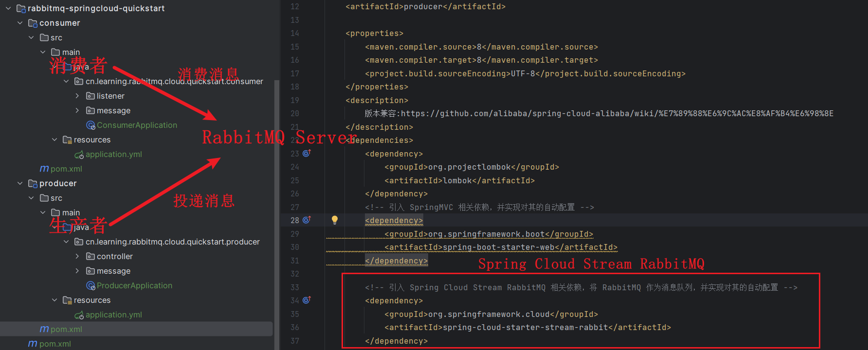Click the project tree vertical scrollbar
Screen dimensions: 868x350
(x=277, y=214)
